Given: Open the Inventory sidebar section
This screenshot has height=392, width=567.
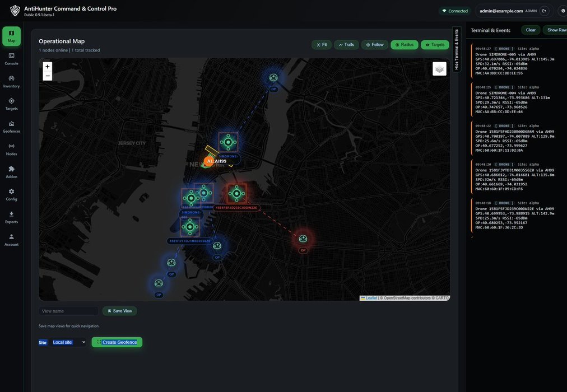Looking at the screenshot, I should 11,81.
